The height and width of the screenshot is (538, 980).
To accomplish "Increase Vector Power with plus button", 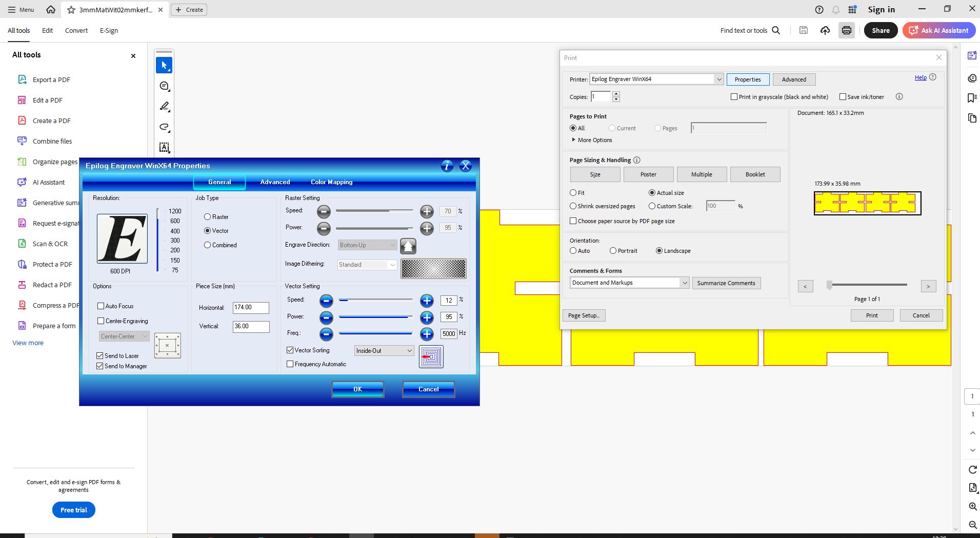I will tap(427, 317).
